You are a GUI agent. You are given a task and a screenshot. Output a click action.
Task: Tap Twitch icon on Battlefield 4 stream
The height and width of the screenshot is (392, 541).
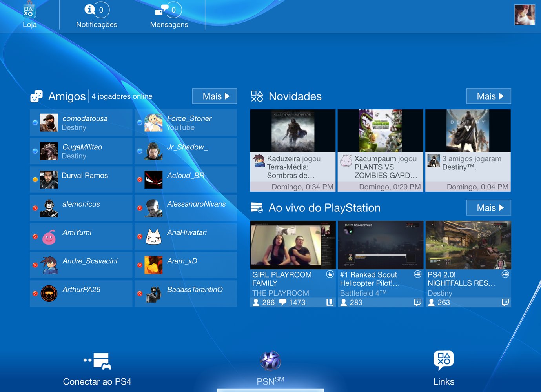(x=417, y=302)
